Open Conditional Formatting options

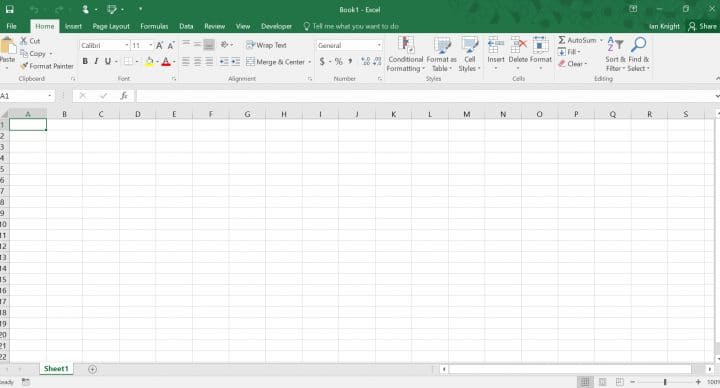[405, 54]
